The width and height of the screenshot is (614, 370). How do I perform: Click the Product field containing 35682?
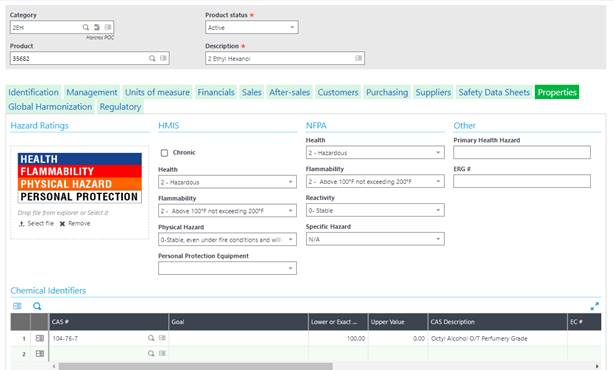tap(90, 58)
